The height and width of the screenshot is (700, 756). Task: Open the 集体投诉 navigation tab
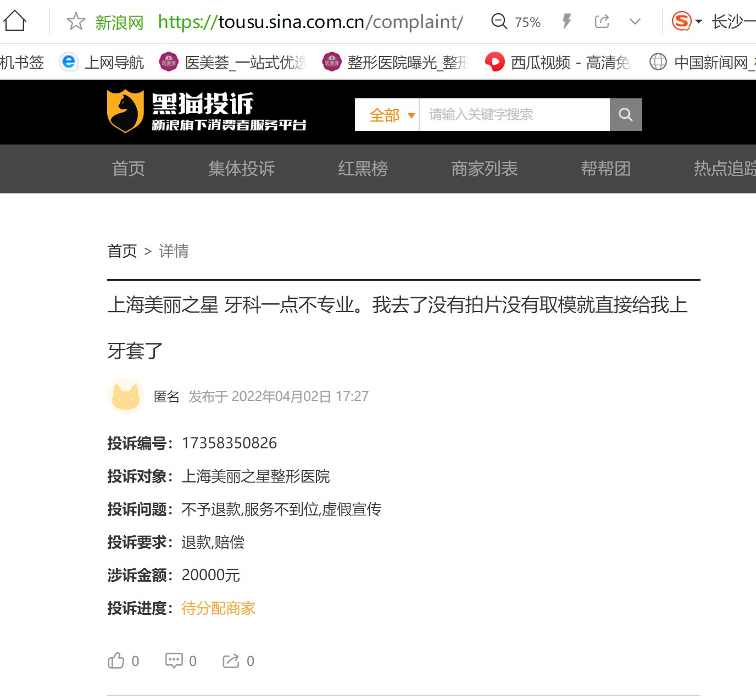tap(242, 169)
